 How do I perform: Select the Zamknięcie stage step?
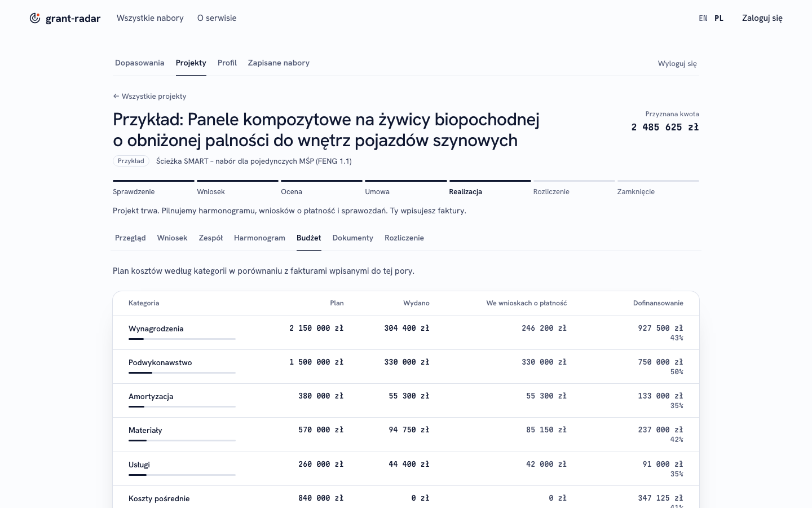pos(658,188)
